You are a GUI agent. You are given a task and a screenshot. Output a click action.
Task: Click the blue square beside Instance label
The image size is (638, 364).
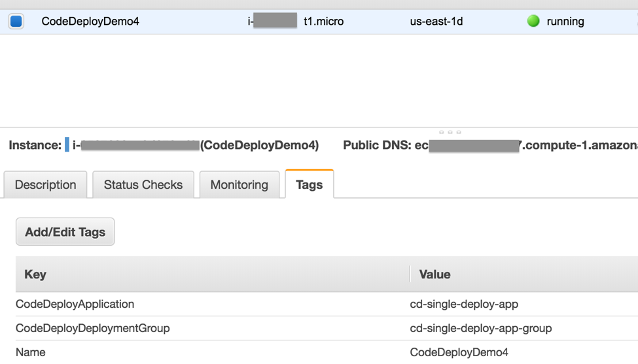(67, 145)
